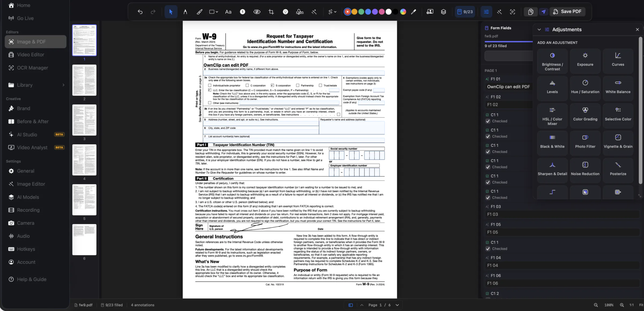644x311 pixels.
Task: Check the line 3b foreign partners box
Action: 338,114
